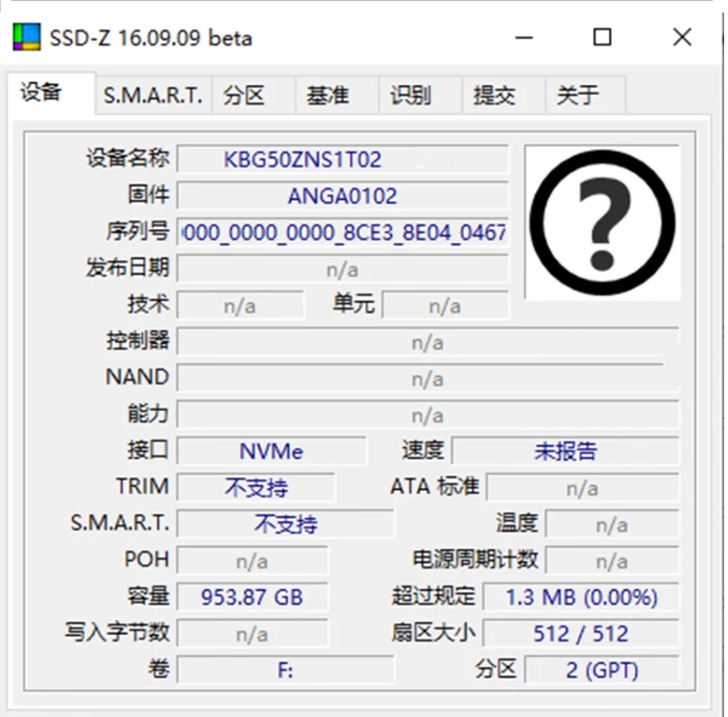Click the sector size field 512 / 512
Viewport: 728px width, 717px height.
click(580, 634)
